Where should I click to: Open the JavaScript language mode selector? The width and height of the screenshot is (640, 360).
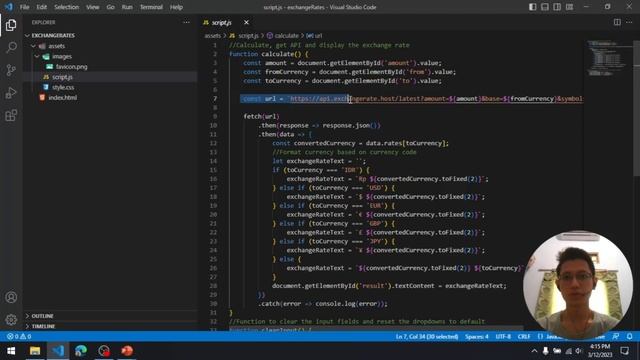pyautogui.click(x=550, y=337)
